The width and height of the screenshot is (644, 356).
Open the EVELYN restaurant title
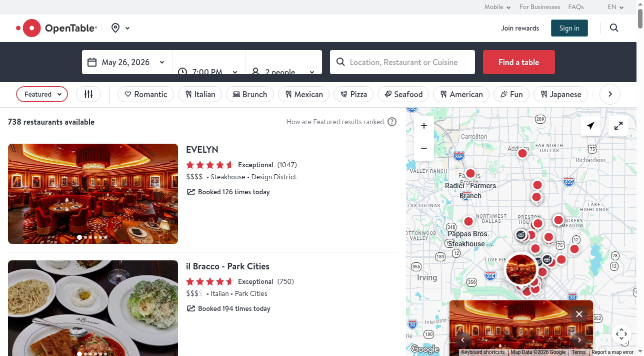(202, 150)
